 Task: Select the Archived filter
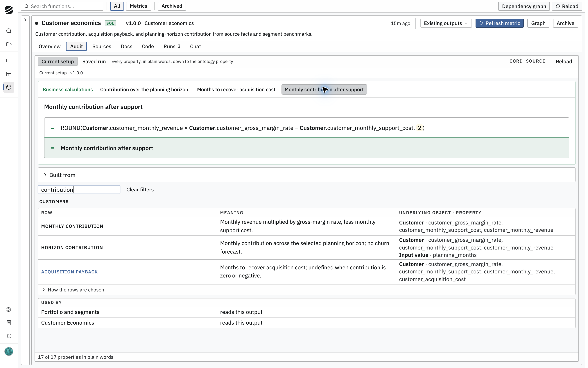click(x=172, y=6)
